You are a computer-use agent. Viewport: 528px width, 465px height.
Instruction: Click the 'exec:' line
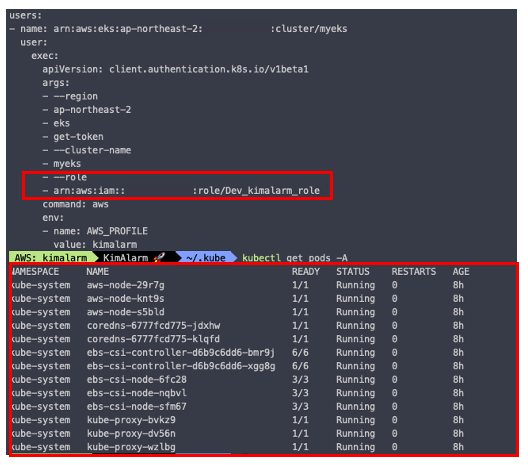point(45,56)
